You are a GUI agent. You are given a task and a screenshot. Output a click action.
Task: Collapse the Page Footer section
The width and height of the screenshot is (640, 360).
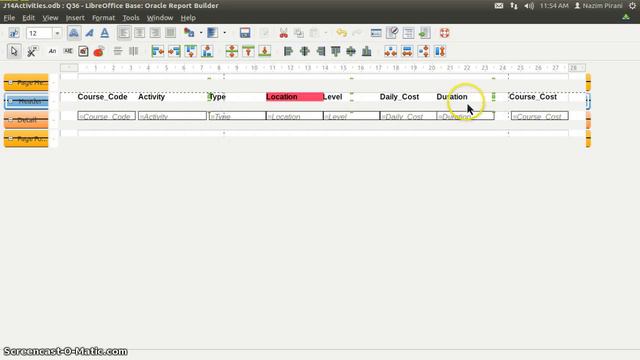pyautogui.click(x=10, y=139)
